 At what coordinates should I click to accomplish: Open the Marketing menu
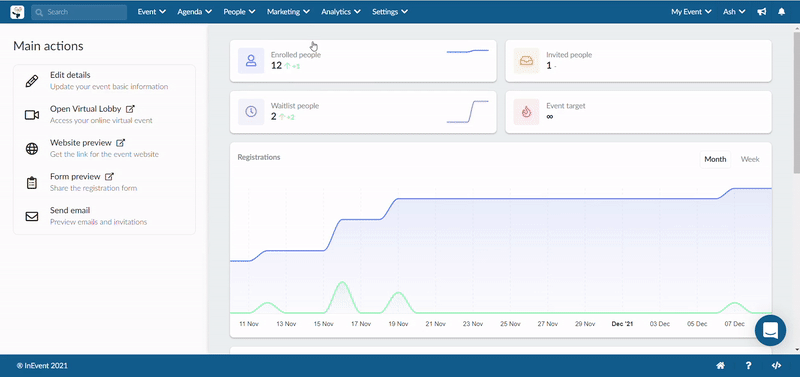coord(288,12)
